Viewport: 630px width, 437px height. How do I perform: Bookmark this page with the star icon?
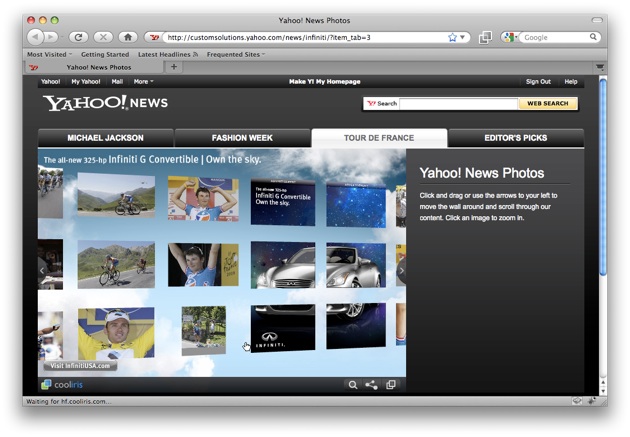tap(452, 37)
